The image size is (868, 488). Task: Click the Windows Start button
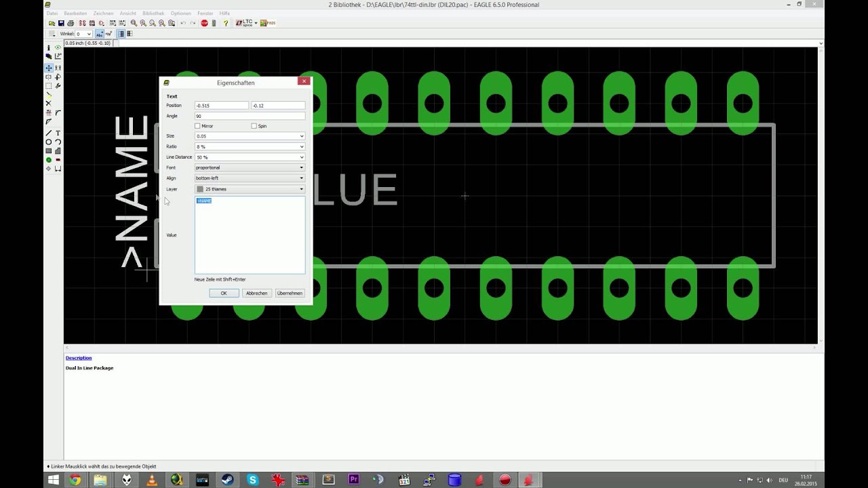pyautogui.click(x=54, y=480)
